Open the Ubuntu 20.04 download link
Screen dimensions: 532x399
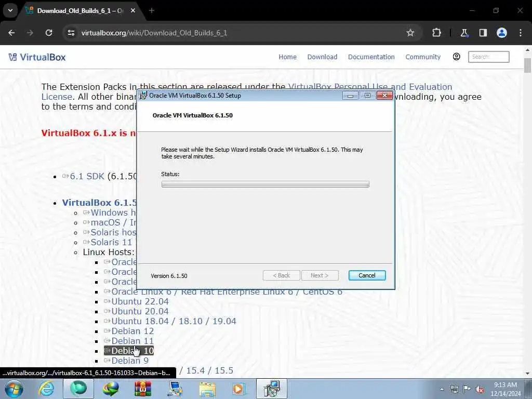140,312
